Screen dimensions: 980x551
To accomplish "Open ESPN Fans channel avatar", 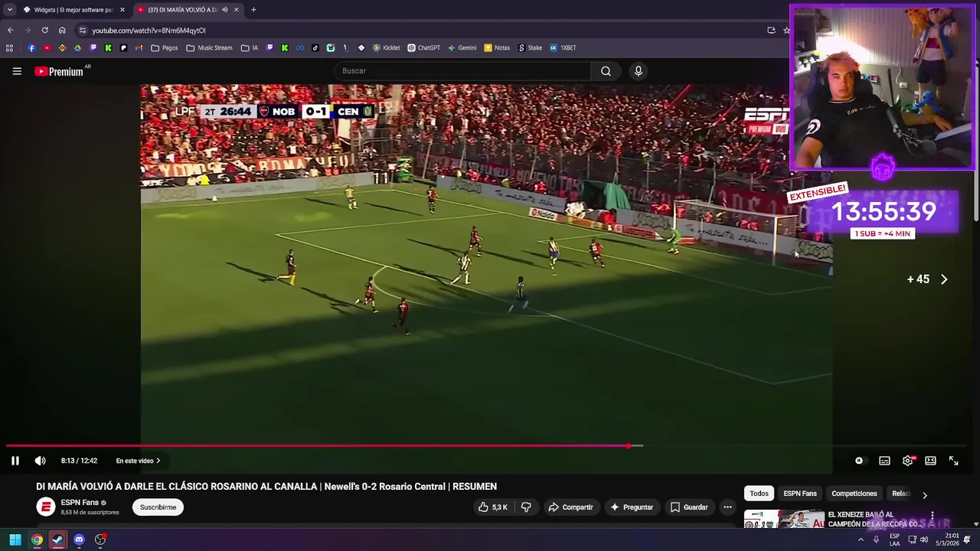I will click(x=46, y=507).
